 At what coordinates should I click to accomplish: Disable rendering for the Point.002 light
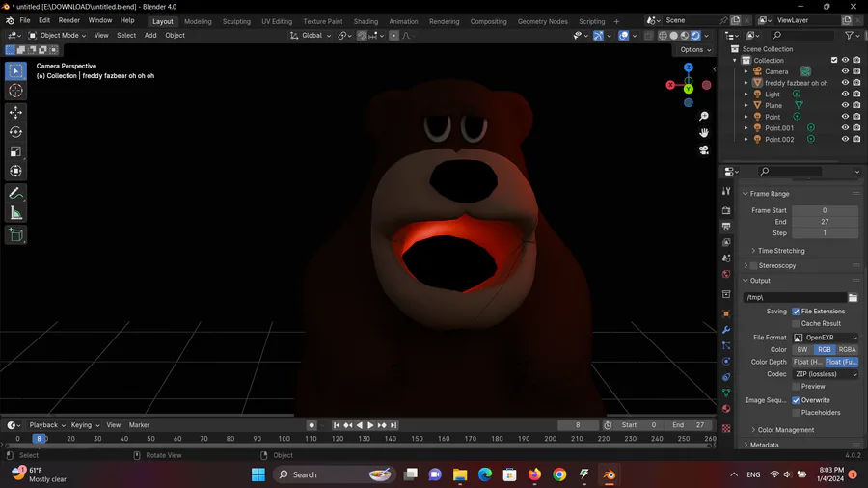[x=856, y=140]
